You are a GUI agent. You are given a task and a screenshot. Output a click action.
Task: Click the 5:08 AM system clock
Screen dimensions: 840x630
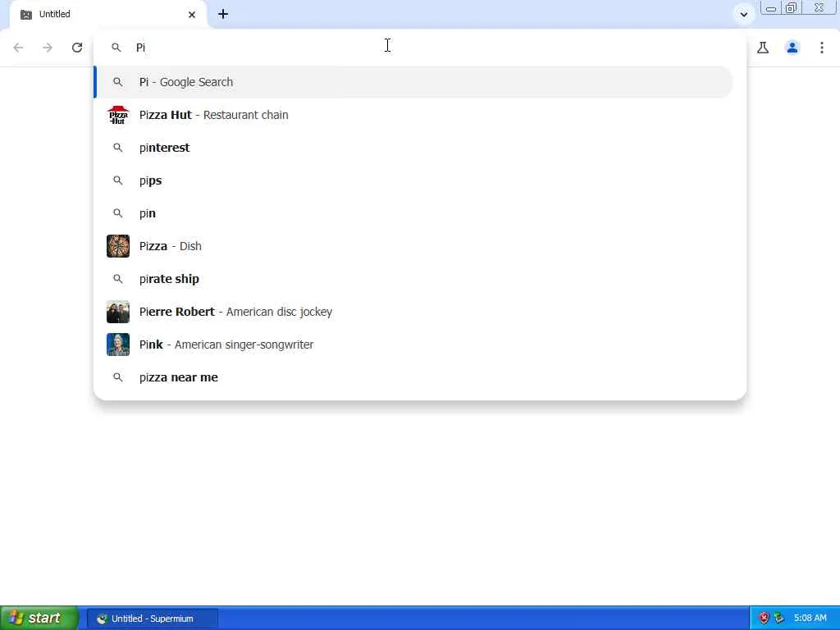pyautogui.click(x=810, y=619)
